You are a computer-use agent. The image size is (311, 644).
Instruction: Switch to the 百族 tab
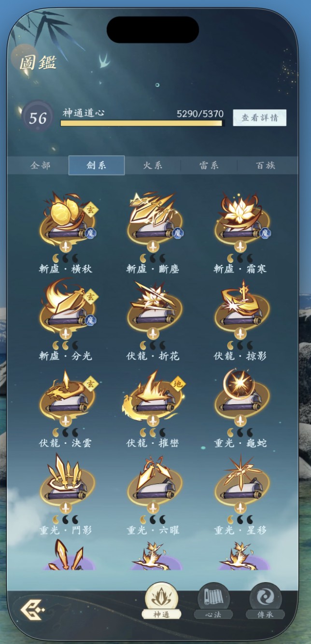tap(266, 165)
